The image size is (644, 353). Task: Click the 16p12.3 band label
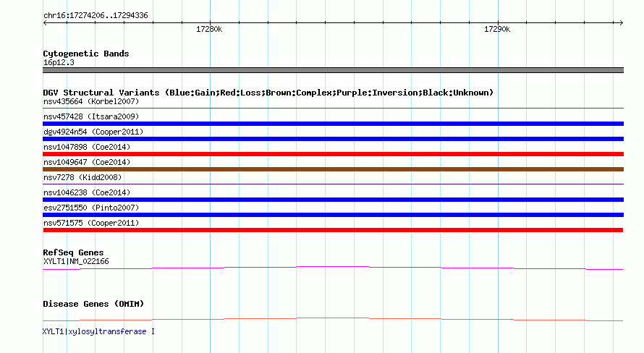[59, 62]
